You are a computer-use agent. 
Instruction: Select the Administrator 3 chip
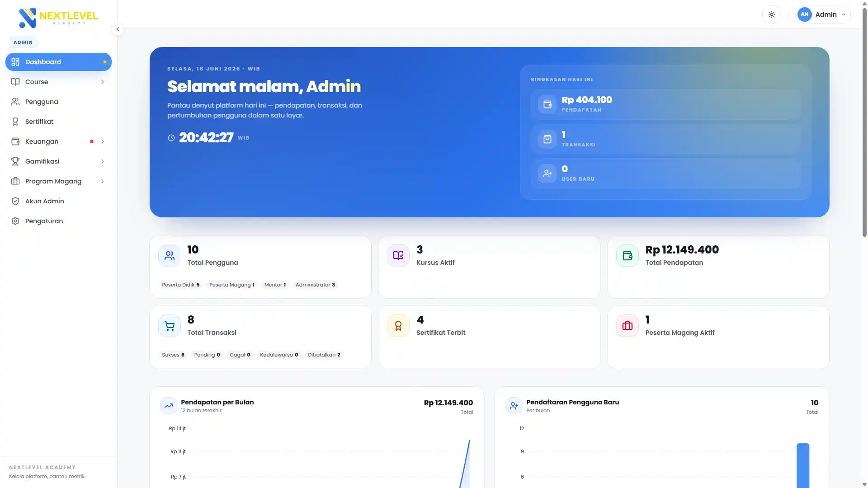(316, 285)
